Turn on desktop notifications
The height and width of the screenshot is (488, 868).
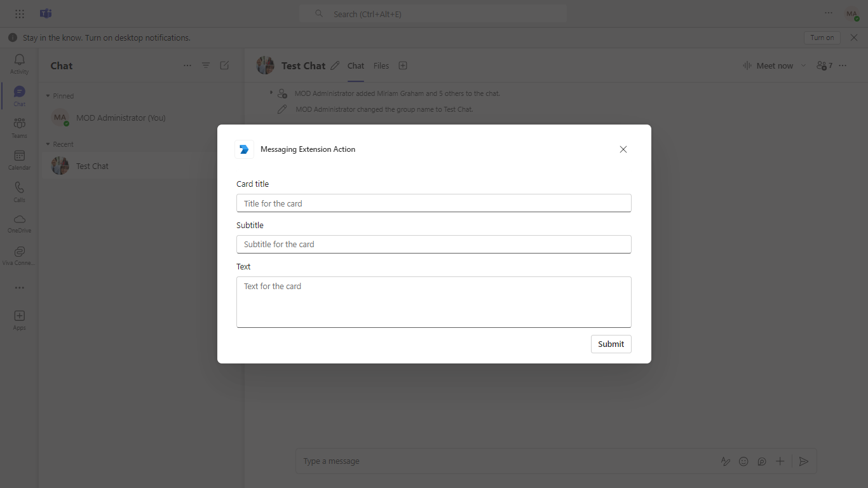(822, 37)
